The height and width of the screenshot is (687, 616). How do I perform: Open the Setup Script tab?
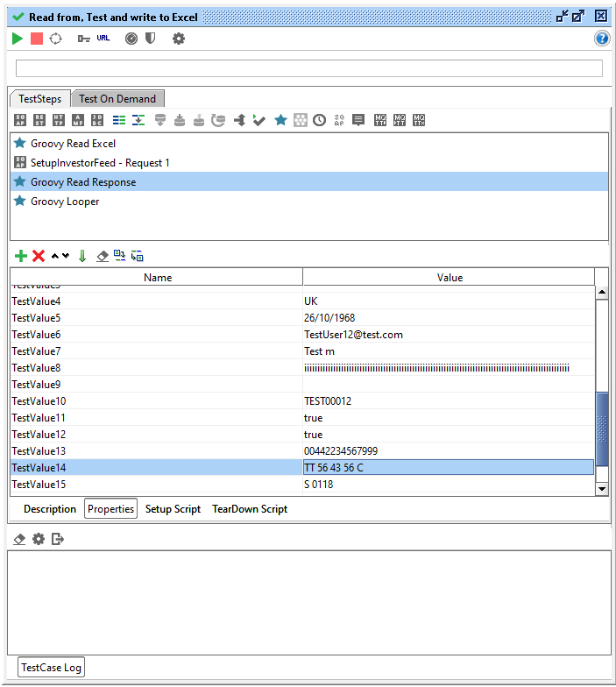point(173,509)
